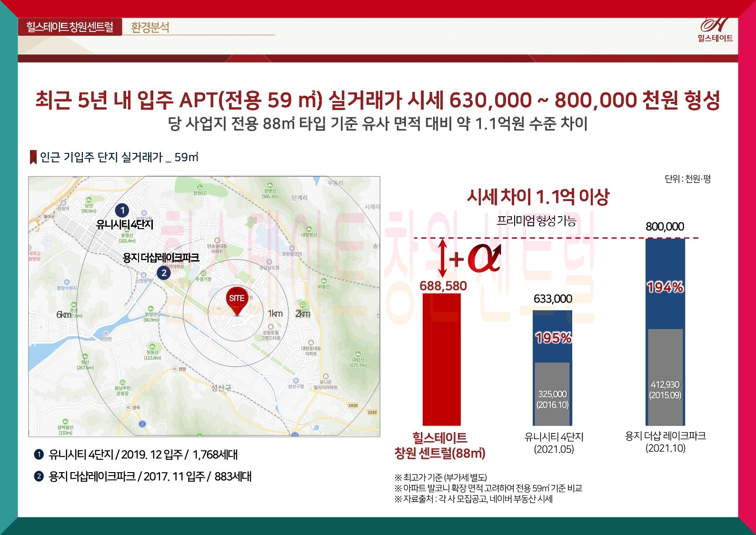This screenshot has height=535, width=756.
Task: Click the 800,000 value
Action: pos(665,227)
